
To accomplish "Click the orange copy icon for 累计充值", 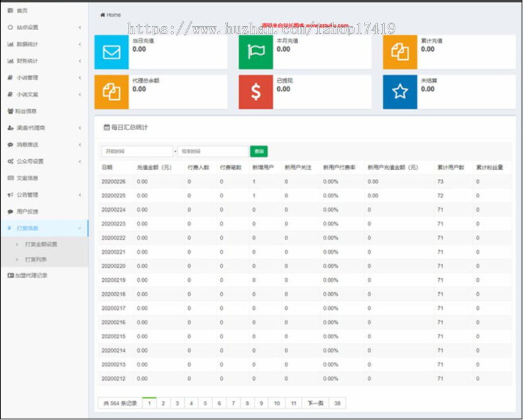I will (400, 52).
